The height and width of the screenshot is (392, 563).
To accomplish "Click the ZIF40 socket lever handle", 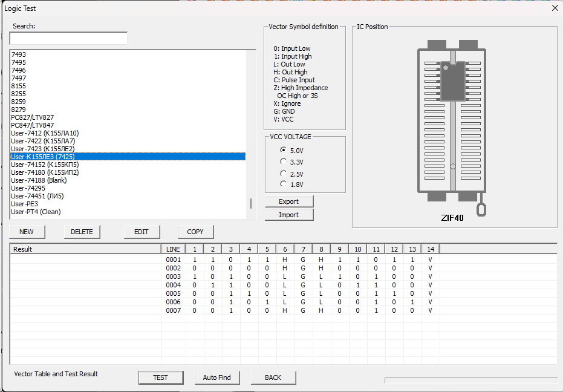I will pyautogui.click(x=481, y=209).
